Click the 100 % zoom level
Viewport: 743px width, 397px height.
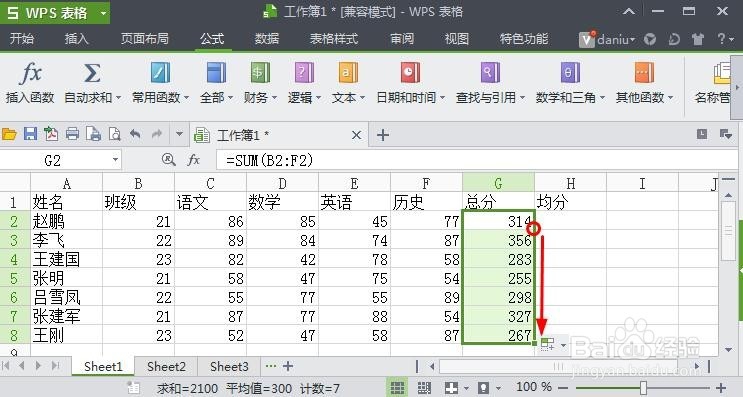534,387
